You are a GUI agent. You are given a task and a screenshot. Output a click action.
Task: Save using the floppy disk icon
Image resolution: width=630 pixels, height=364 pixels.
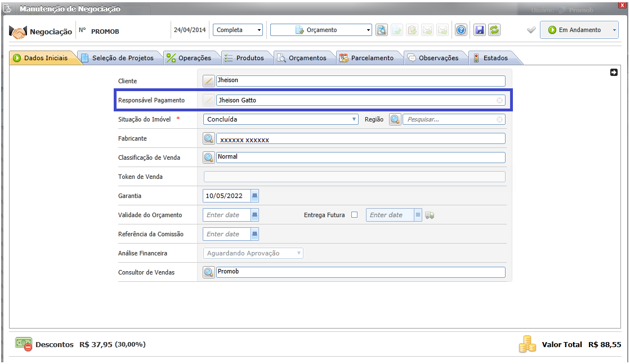[479, 30]
